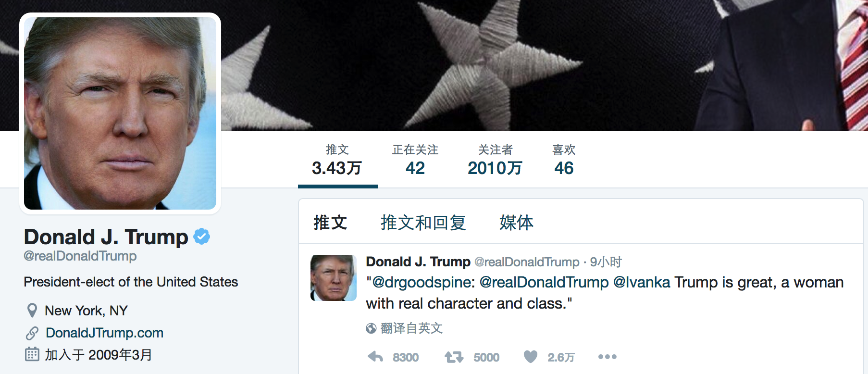The image size is (868, 374).
Task: Retweet the @drgoodspine quote tweet
Action: pyautogui.click(x=454, y=357)
